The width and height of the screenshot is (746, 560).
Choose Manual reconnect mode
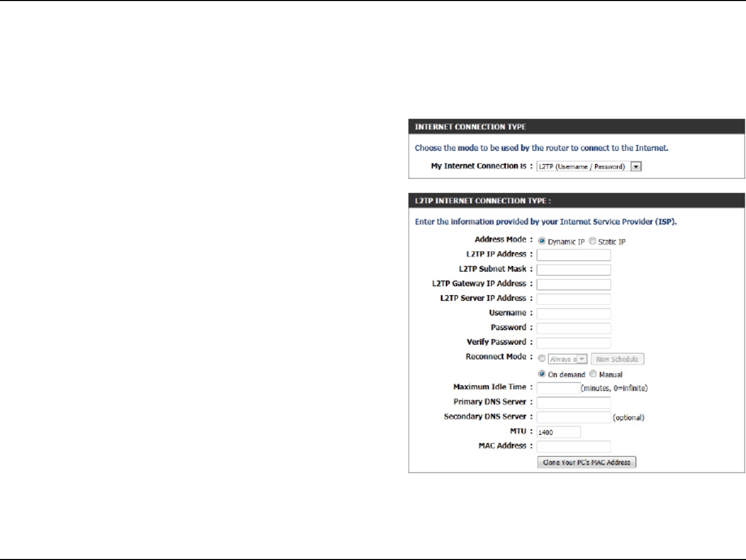tap(593, 374)
